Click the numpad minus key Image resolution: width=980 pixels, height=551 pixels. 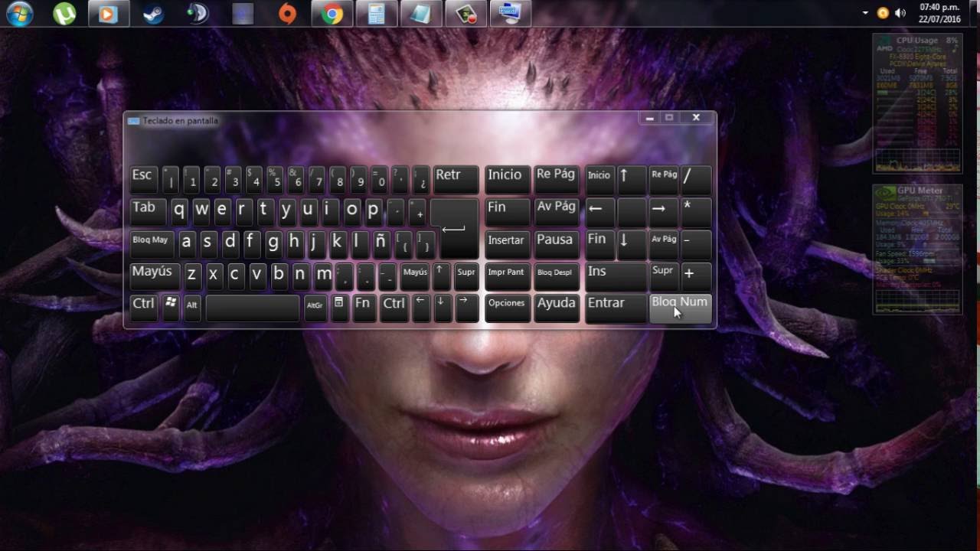pyautogui.click(x=695, y=243)
